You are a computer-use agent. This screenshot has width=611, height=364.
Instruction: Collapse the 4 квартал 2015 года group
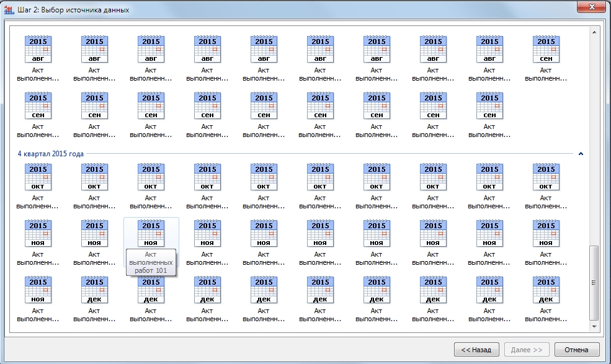[x=581, y=154]
